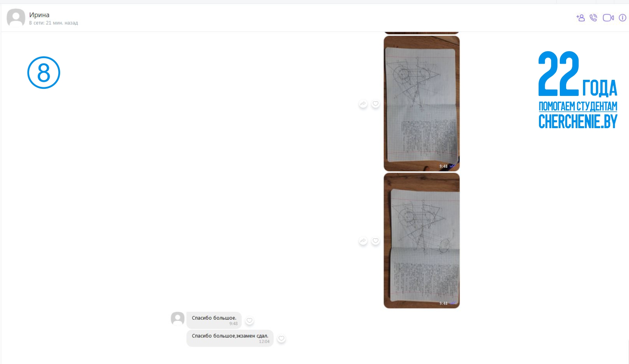Open chat info panel icon
Image resolution: width=629 pixels, height=364 pixels.
click(622, 18)
